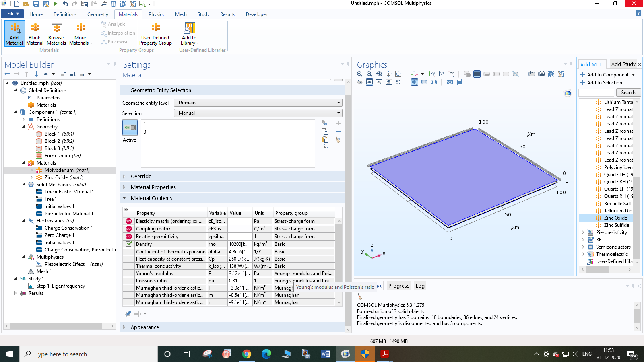
Task: Click the Add Material ribbon icon
Action: [x=14, y=33]
